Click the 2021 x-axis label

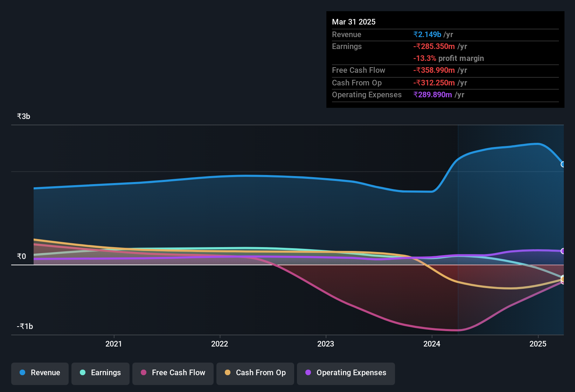[114, 344]
